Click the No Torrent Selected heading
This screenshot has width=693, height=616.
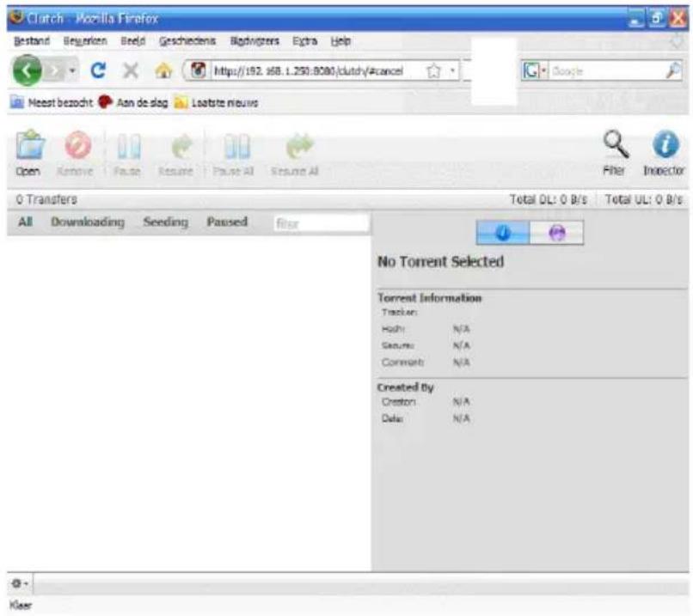tap(440, 261)
